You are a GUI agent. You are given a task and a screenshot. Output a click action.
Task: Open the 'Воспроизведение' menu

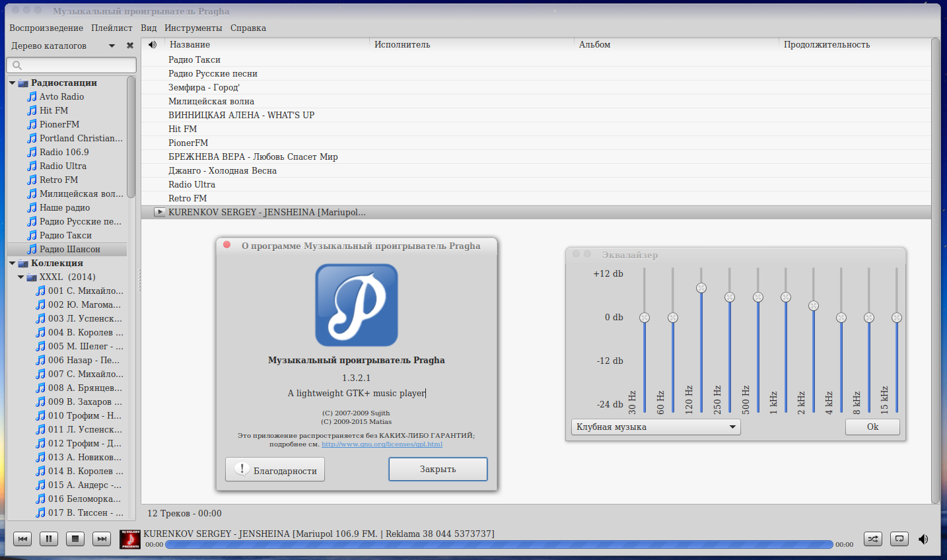[x=46, y=28]
